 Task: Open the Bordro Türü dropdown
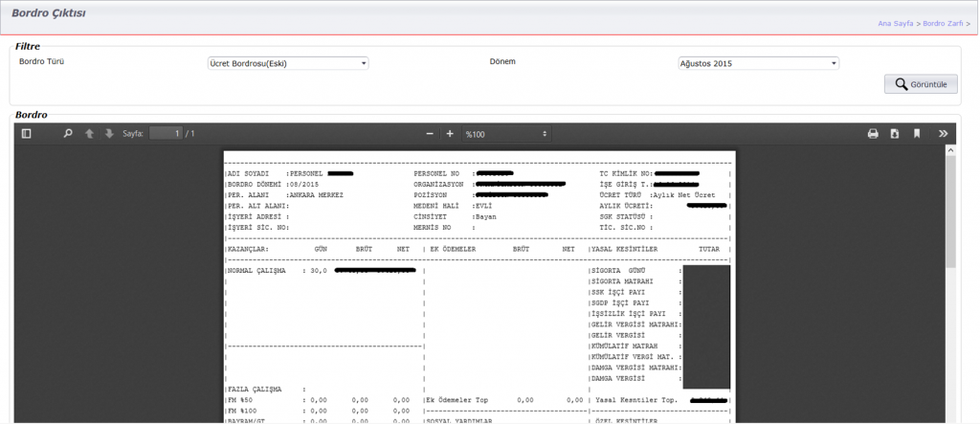click(x=288, y=64)
